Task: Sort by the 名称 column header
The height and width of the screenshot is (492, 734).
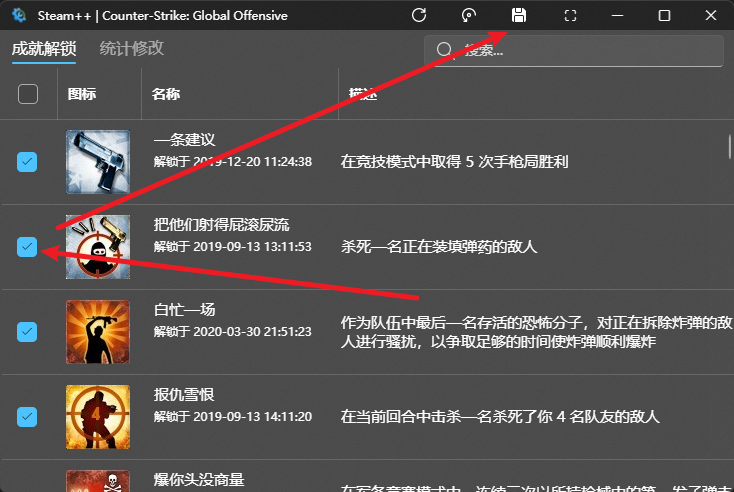Action: tap(166, 94)
